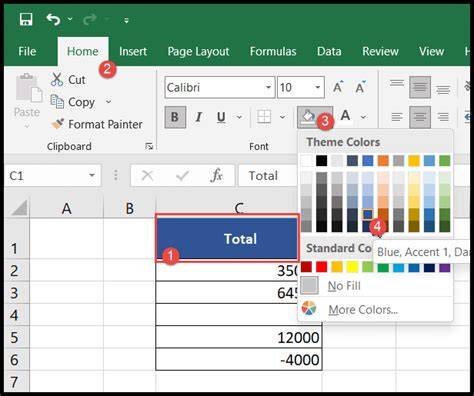Open the font size 10 dropdown

[x=317, y=87]
